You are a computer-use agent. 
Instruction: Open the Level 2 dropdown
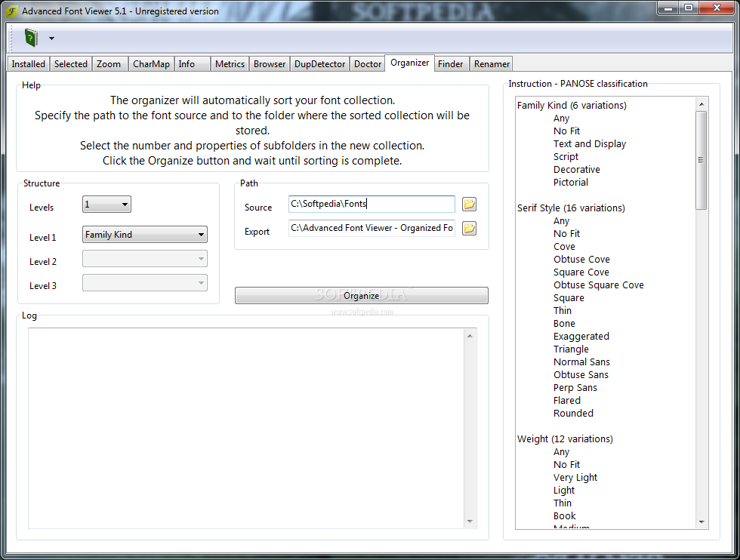point(145,259)
